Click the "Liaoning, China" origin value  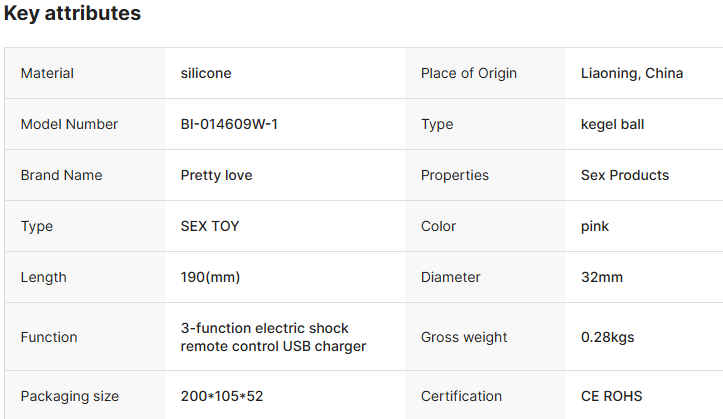point(632,73)
